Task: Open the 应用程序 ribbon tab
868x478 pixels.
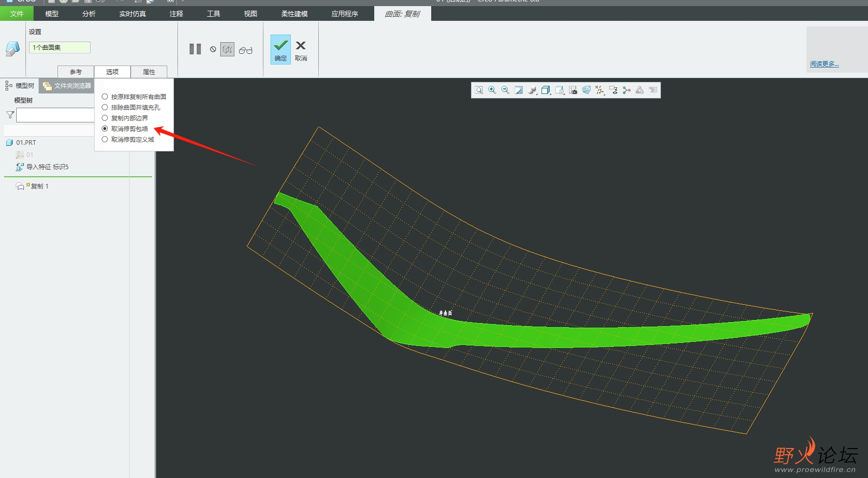Action: tap(345, 14)
